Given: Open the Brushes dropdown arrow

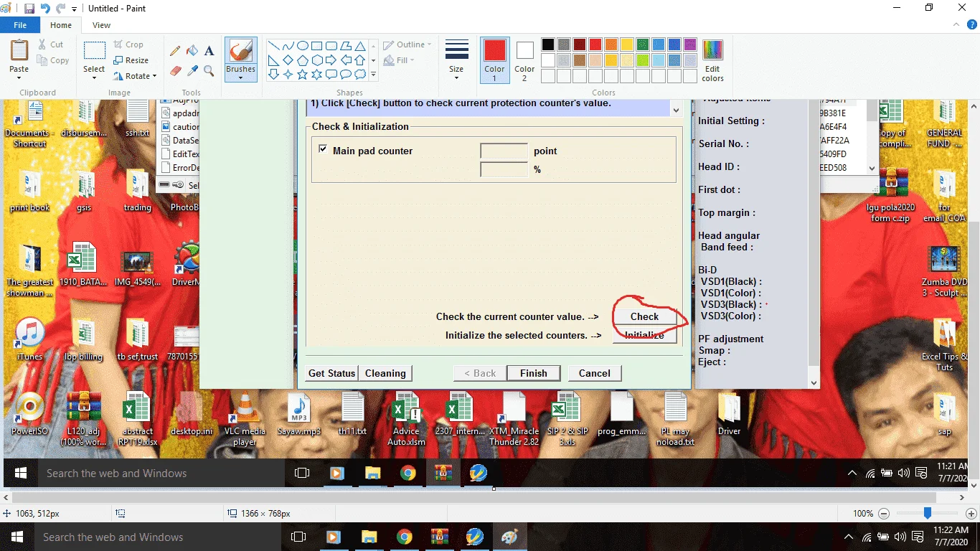Looking at the screenshot, I should tap(240, 77).
